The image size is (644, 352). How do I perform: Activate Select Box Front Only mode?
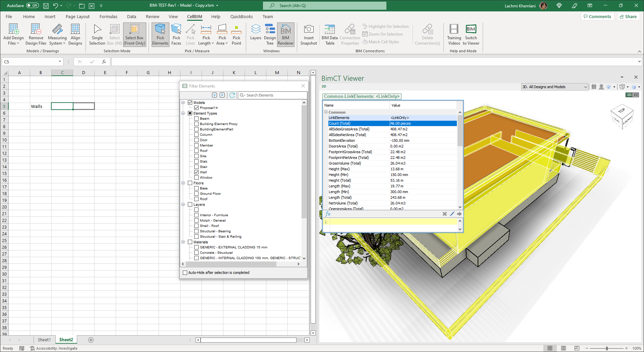click(135, 35)
